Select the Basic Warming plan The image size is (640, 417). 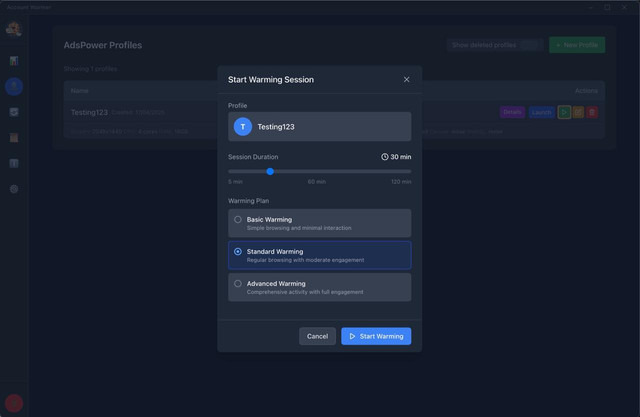pos(320,223)
